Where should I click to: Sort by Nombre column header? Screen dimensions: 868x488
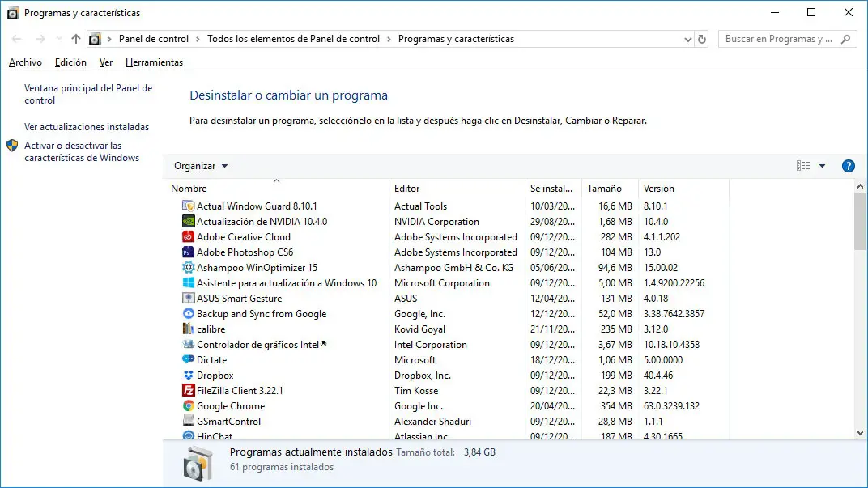click(x=277, y=189)
